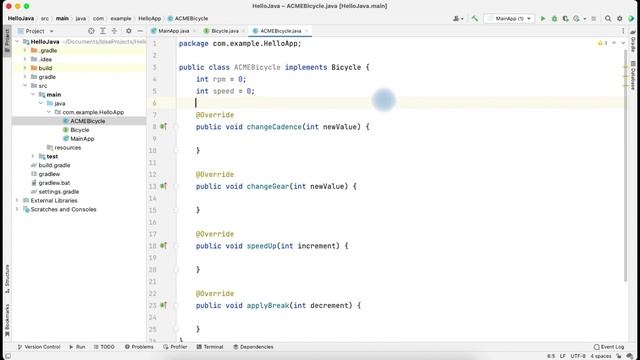Click the 4 spaces indent setting
This screenshot has height=360, width=640.
pyautogui.click(x=601, y=356)
